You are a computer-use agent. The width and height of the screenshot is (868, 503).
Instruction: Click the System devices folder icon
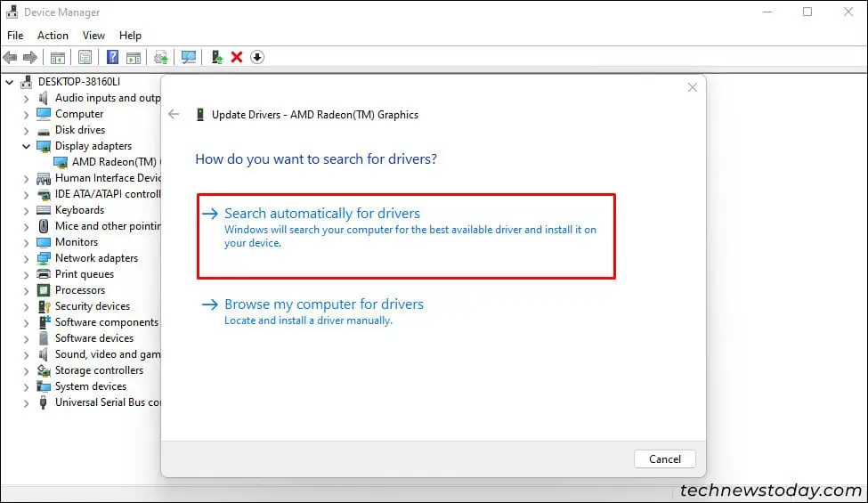tap(44, 386)
